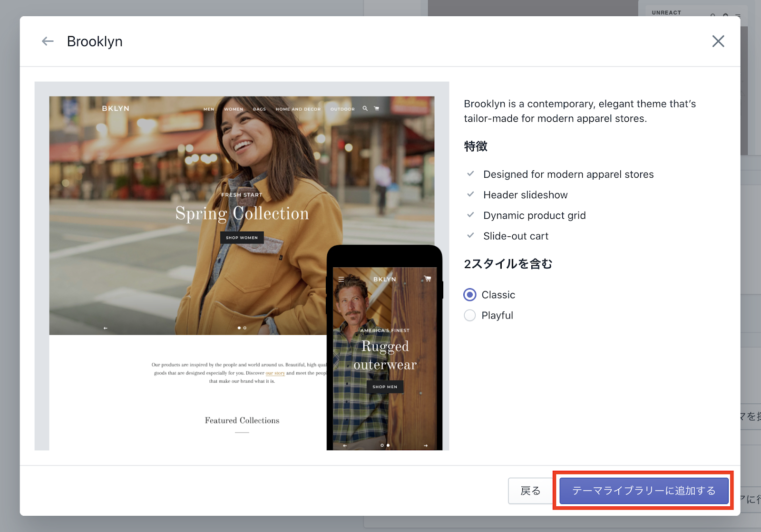Select the Classic style radio button
Image resolution: width=761 pixels, height=532 pixels.
pos(470,295)
